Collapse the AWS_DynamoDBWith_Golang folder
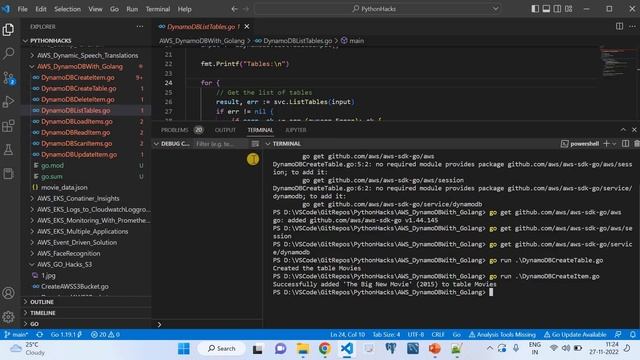Screen dimensions: 640x360 [x=80, y=67]
